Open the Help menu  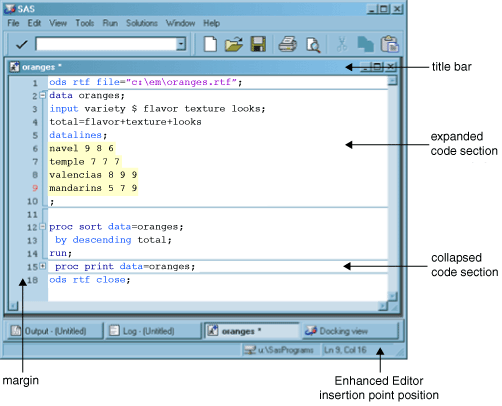212,23
